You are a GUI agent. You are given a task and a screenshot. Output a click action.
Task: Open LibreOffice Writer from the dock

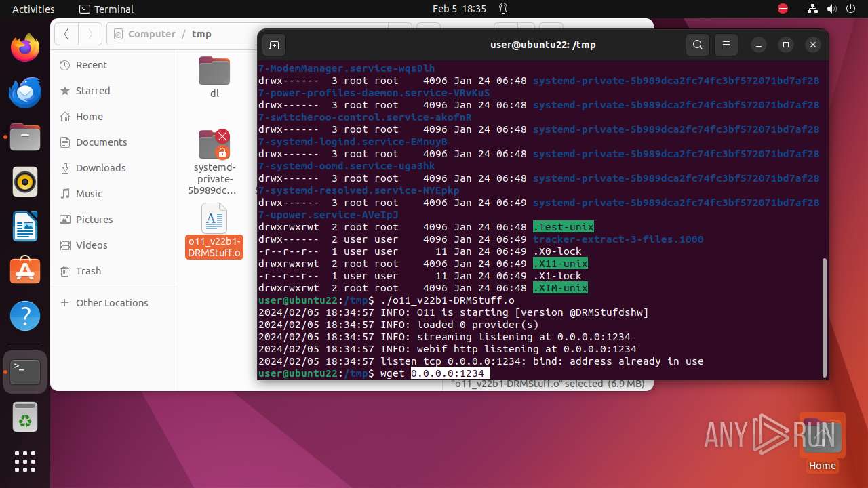click(x=25, y=226)
